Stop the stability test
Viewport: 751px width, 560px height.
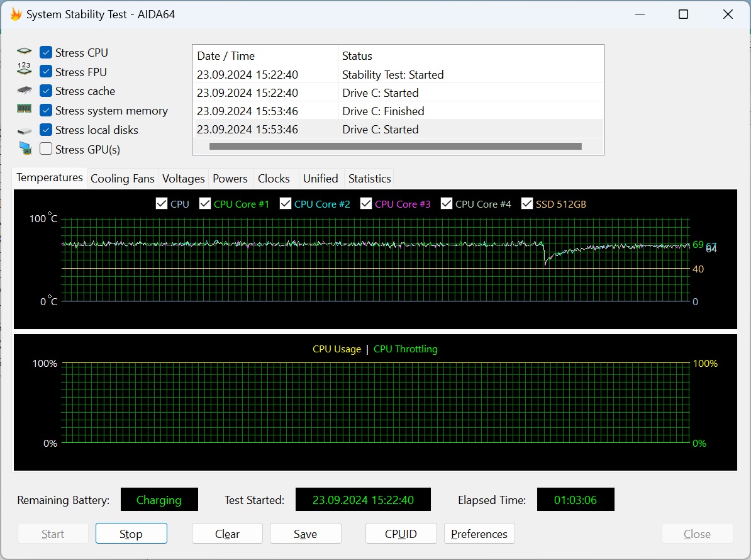[x=131, y=534]
